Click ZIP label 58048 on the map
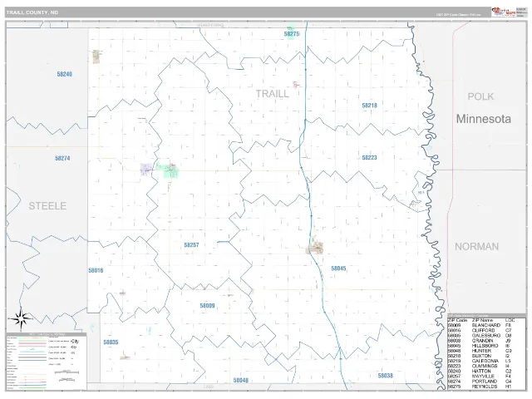The image size is (532, 399). 241,381
